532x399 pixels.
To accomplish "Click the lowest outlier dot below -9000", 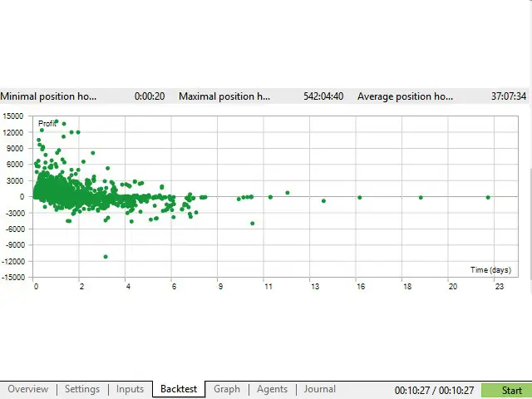I will (x=106, y=256).
